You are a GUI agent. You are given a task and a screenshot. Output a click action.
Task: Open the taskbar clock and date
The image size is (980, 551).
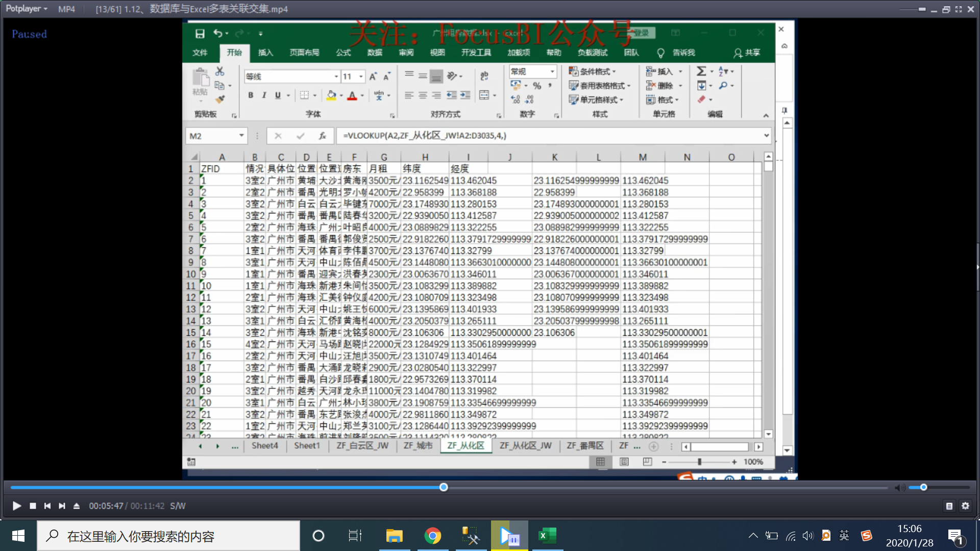coord(909,536)
